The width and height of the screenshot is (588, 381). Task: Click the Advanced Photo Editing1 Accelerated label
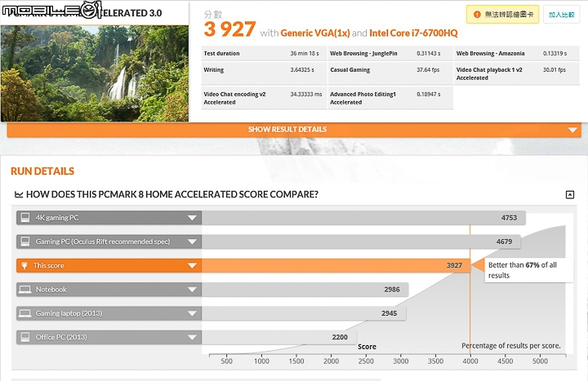coord(363,98)
